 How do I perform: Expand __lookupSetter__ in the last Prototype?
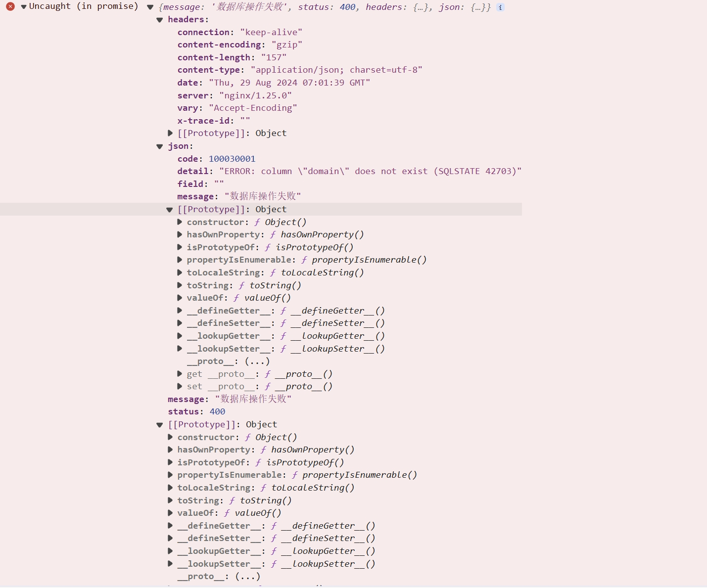(170, 564)
